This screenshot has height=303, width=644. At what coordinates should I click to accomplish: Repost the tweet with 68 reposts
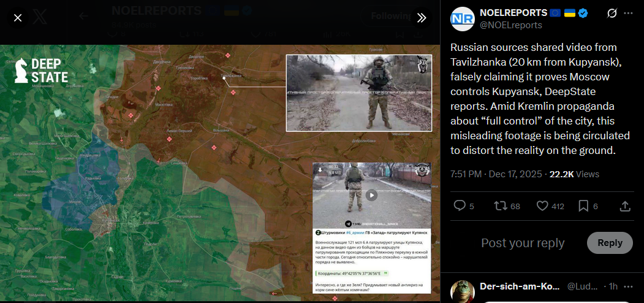(500, 205)
